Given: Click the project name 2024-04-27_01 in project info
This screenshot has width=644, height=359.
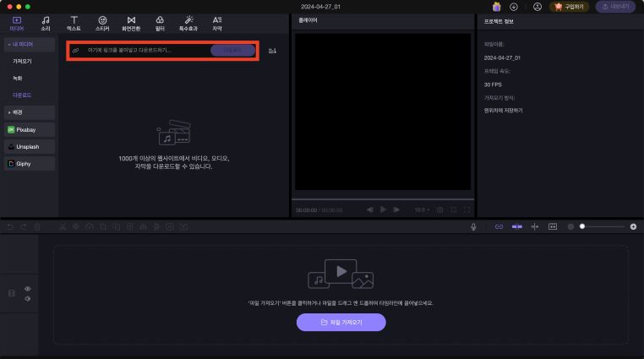Looking at the screenshot, I should pyautogui.click(x=502, y=57).
